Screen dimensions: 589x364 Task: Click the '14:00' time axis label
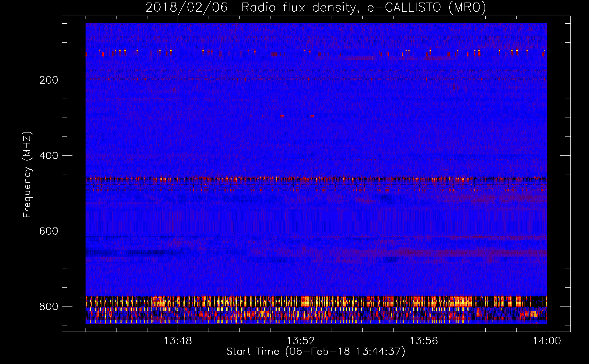pyautogui.click(x=547, y=341)
